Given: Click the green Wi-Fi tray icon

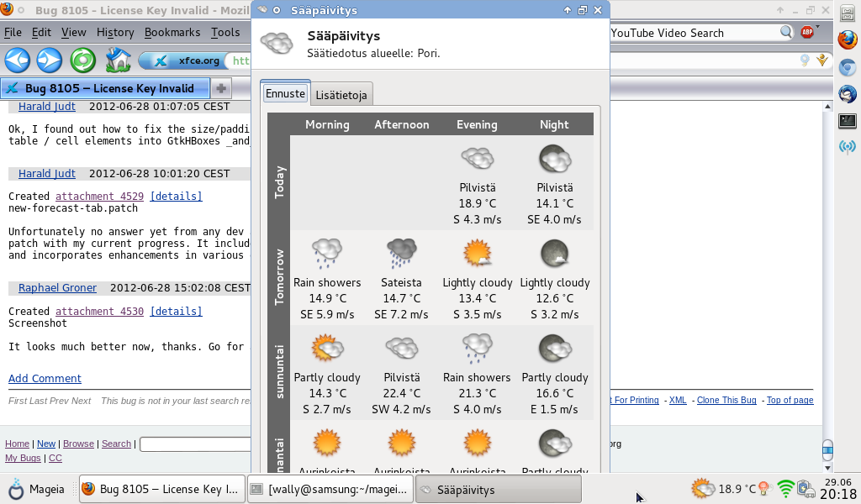Looking at the screenshot, I should [786, 489].
